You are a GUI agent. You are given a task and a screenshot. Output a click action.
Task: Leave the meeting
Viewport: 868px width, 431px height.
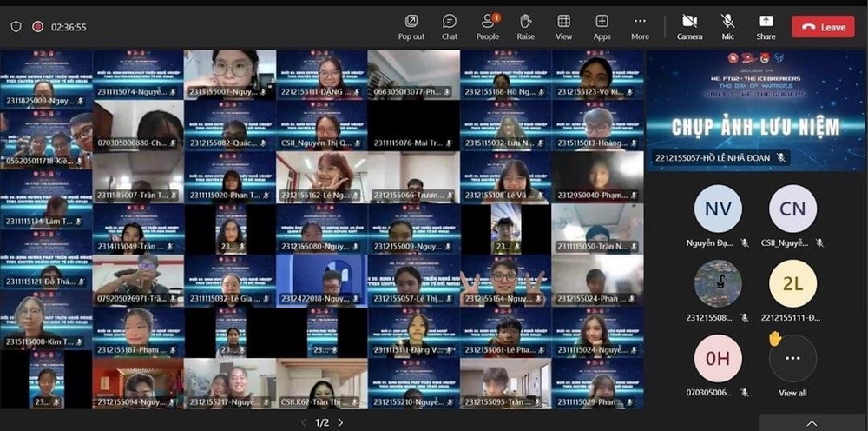(x=823, y=27)
